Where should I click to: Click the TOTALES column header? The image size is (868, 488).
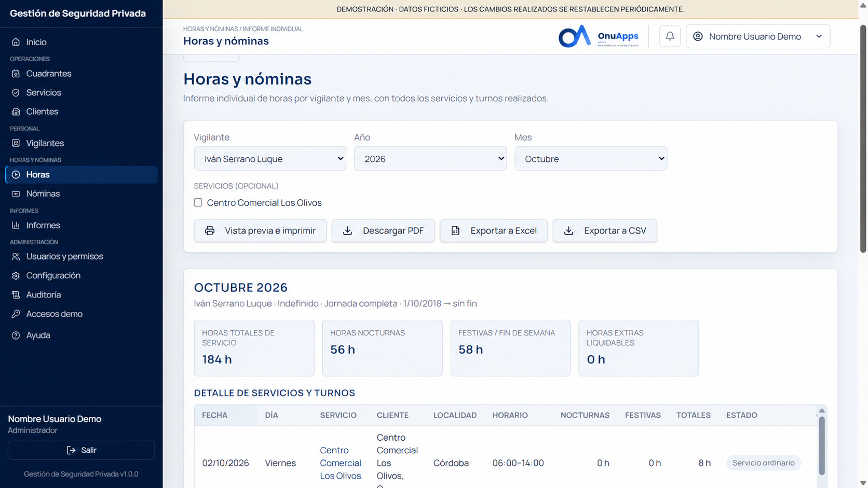click(694, 415)
